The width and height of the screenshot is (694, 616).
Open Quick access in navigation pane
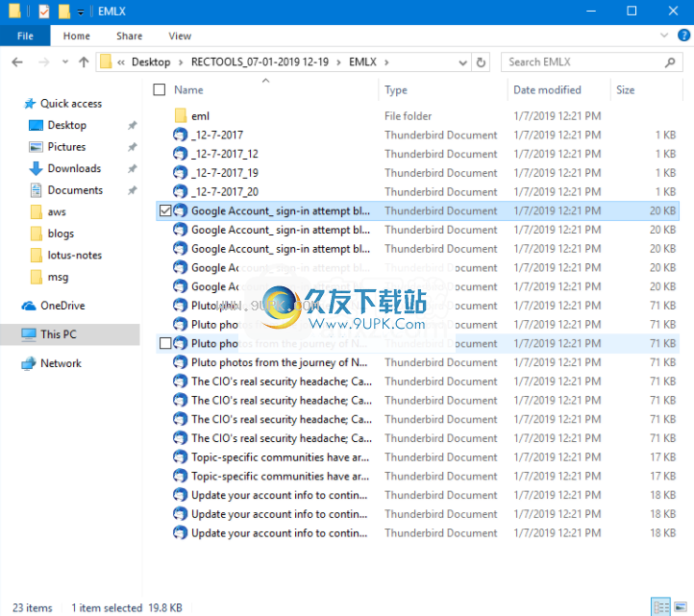(x=71, y=104)
